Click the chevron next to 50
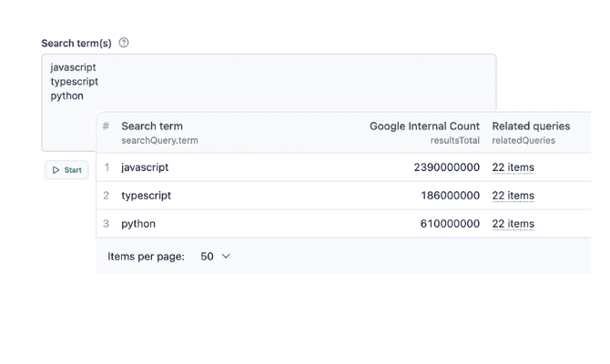610x364 pixels. tap(226, 257)
